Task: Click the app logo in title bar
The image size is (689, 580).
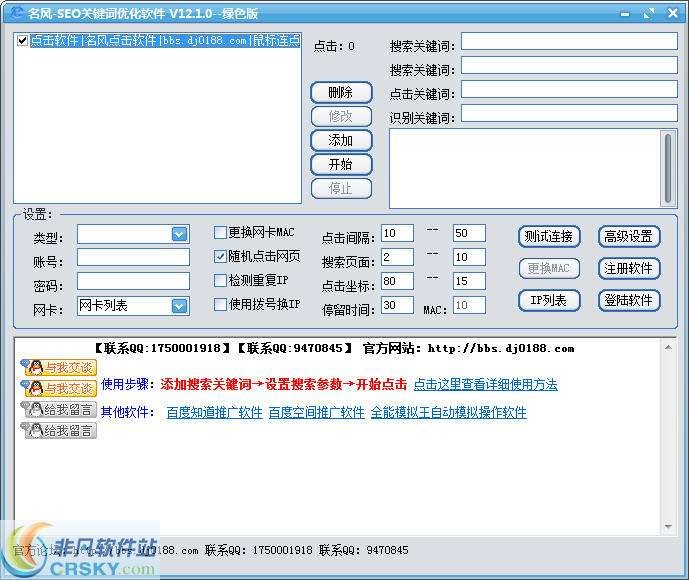Action: pos(17,13)
